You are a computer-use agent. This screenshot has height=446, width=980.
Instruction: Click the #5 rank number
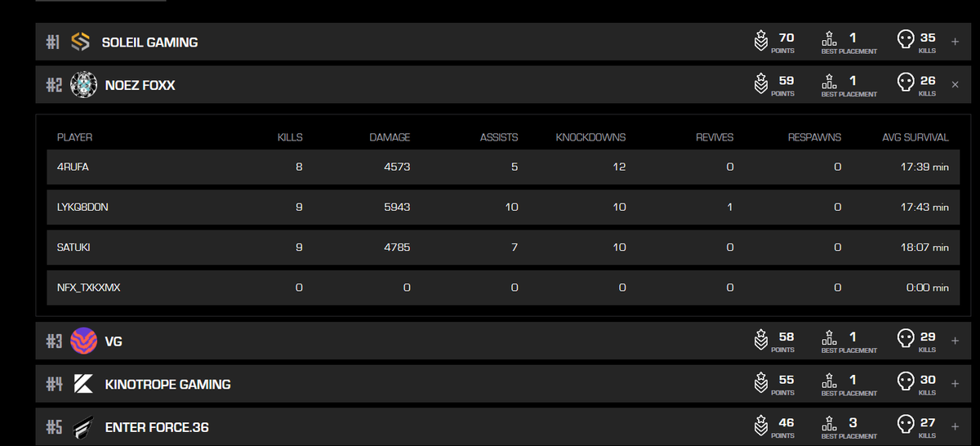click(54, 426)
